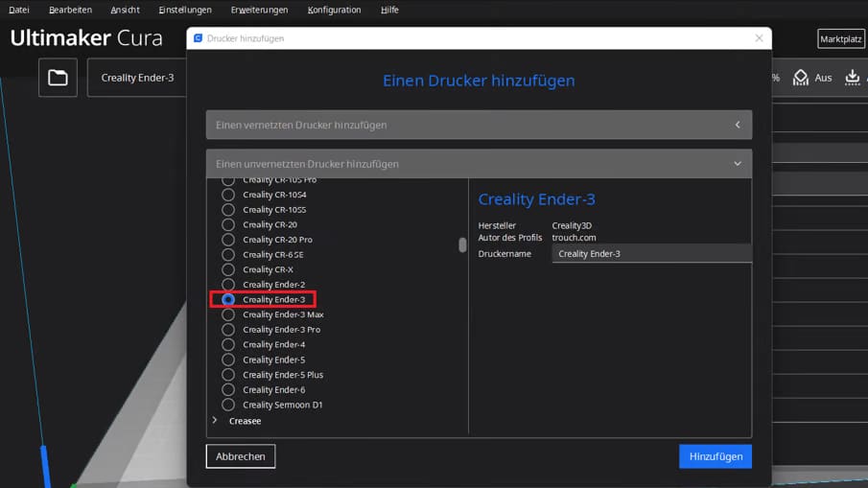868x488 pixels.
Task: Click the Hinzufügen button
Action: (716, 456)
